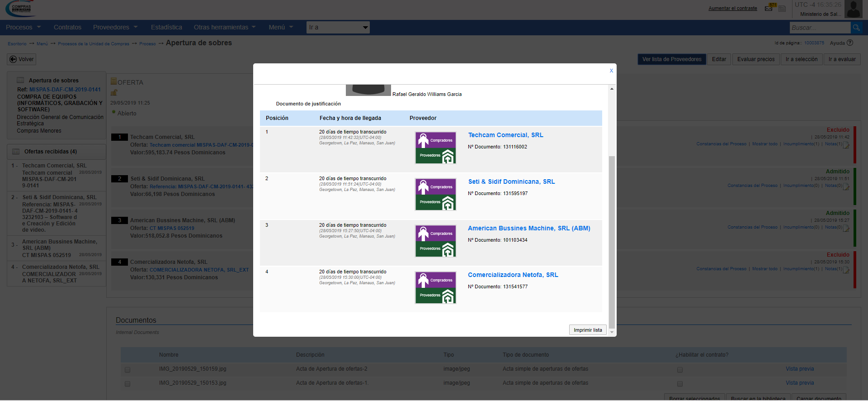
Task: Open CT MISPAS 052519 offer link
Action: (172, 228)
